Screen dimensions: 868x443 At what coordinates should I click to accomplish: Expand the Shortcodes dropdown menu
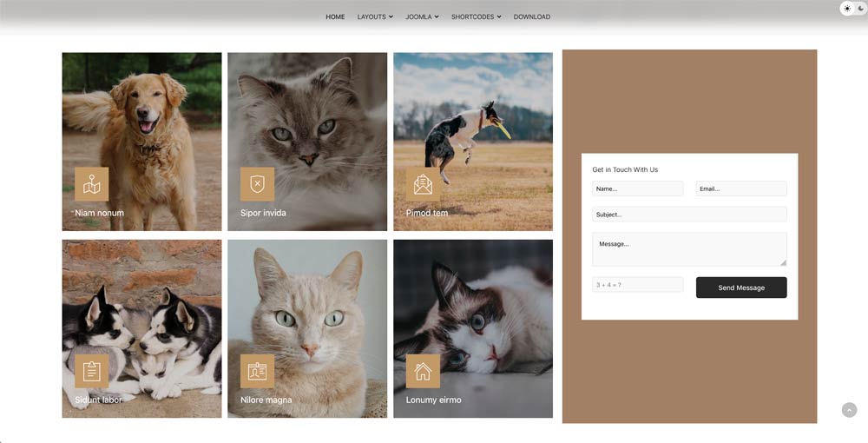(476, 17)
